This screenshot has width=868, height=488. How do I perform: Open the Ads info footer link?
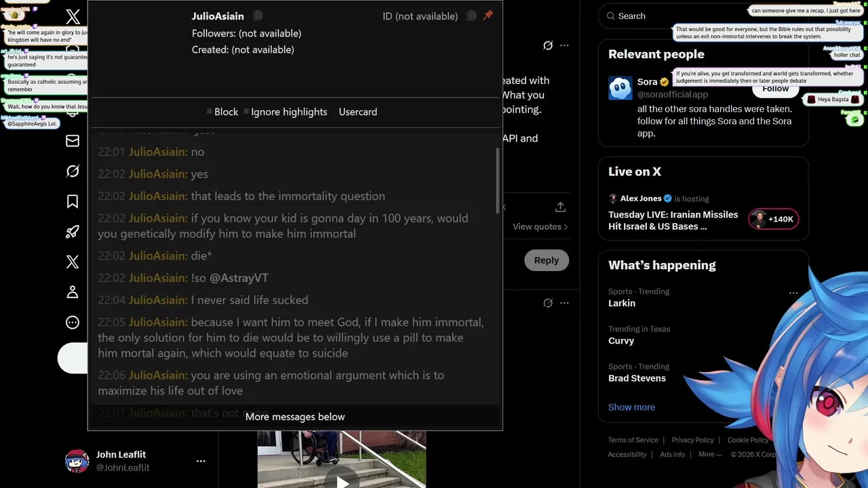point(673,455)
